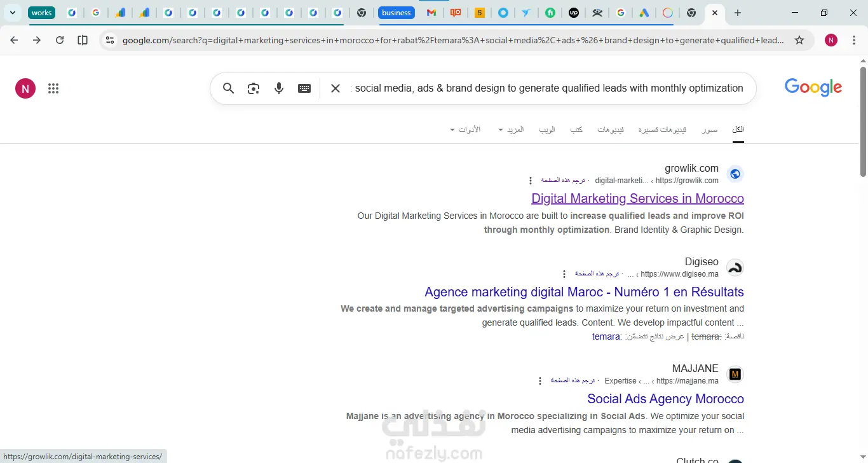Select the الويب (Web) tab
The image size is (868, 463).
[x=547, y=130]
